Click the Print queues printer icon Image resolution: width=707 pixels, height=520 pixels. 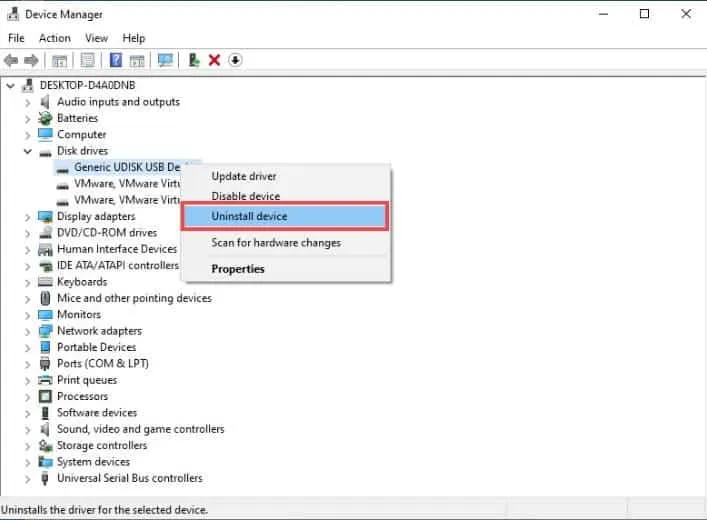pyautogui.click(x=45, y=380)
